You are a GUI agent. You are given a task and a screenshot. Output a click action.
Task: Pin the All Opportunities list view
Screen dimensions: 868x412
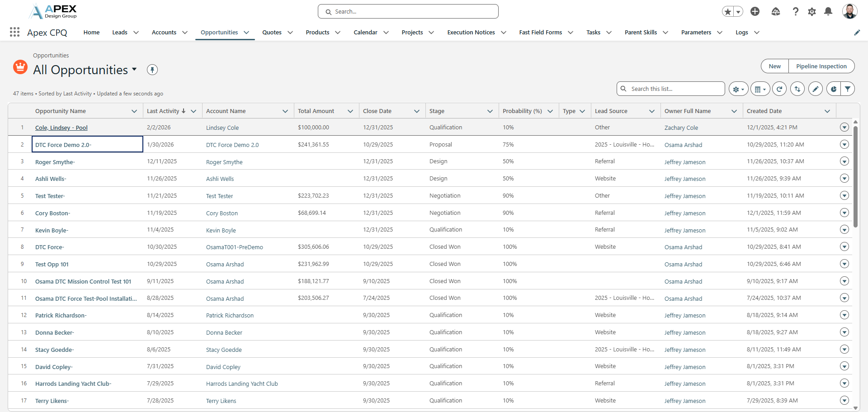coord(152,70)
